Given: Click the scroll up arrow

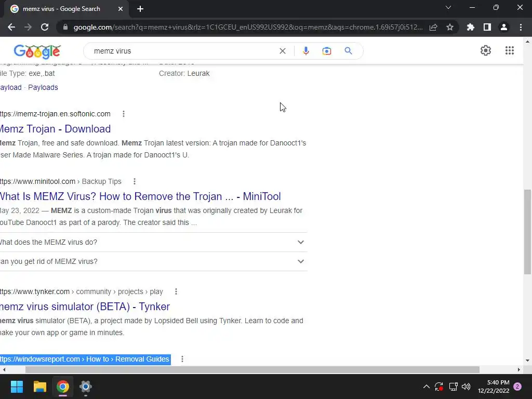Looking at the screenshot, I should tap(527, 42).
